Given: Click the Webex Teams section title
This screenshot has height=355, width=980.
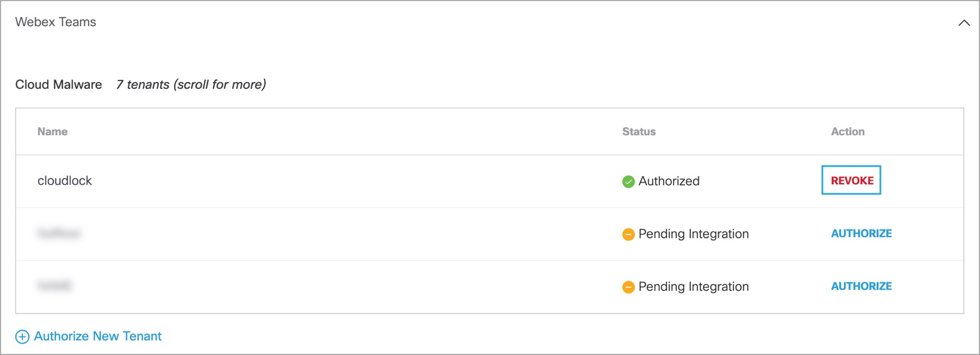Looking at the screenshot, I should [56, 22].
